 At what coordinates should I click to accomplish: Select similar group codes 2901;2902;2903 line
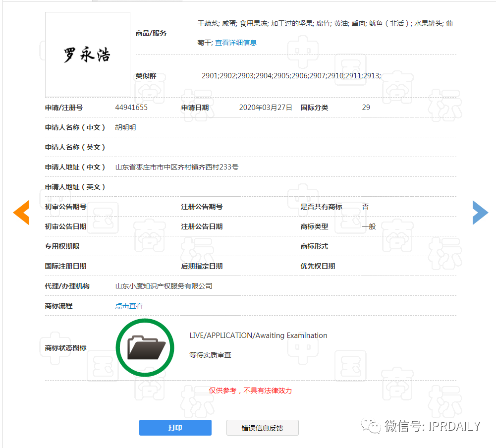tap(291, 76)
